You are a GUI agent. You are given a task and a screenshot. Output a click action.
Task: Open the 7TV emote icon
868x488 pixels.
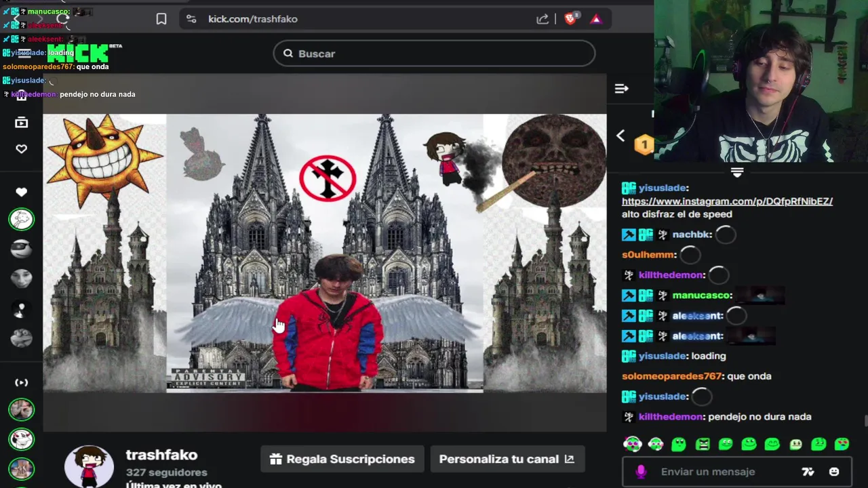(x=808, y=472)
